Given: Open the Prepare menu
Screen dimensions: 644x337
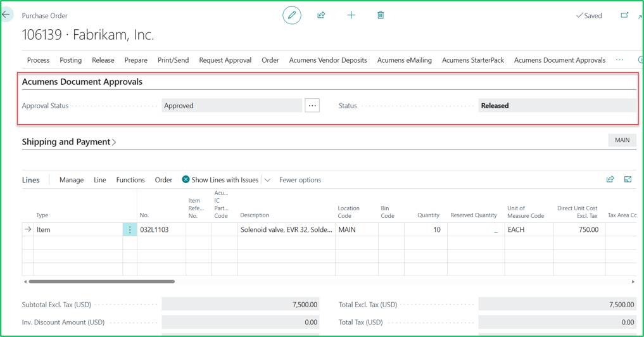Looking at the screenshot, I should pos(136,60).
